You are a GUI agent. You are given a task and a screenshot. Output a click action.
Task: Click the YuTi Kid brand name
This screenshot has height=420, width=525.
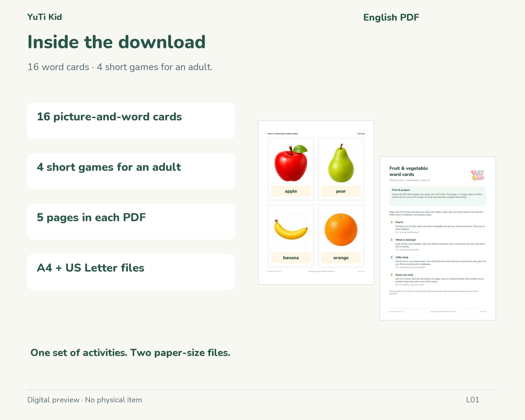pyautogui.click(x=45, y=17)
